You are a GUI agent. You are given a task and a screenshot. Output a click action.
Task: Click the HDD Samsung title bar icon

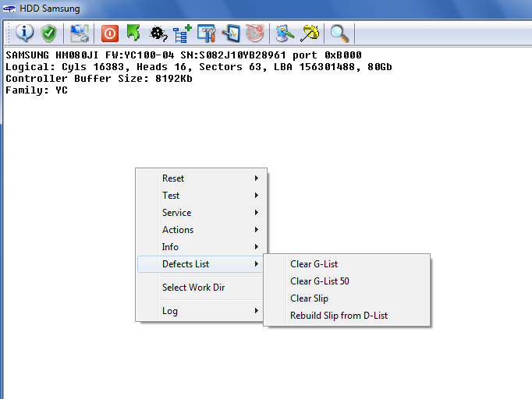point(9,9)
